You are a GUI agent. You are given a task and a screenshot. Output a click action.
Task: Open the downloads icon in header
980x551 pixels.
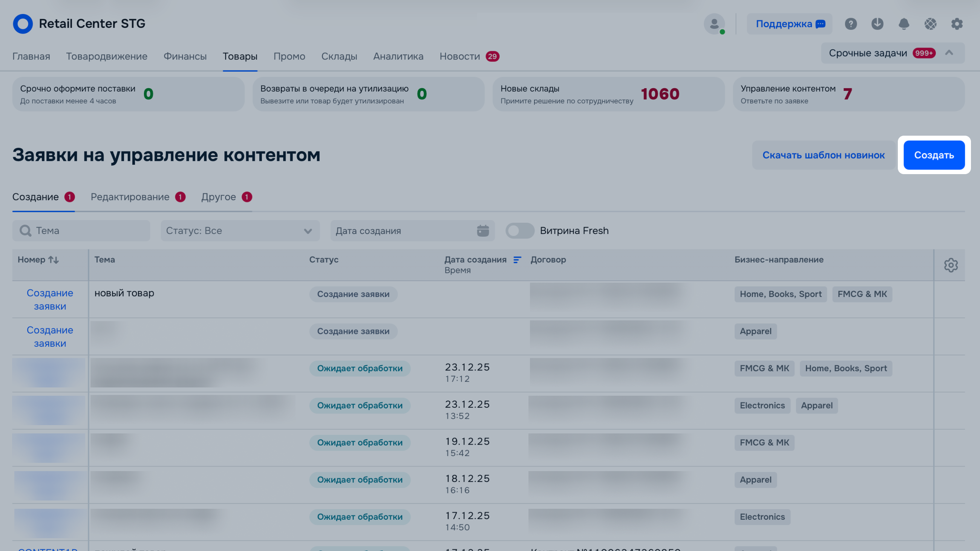click(x=877, y=24)
